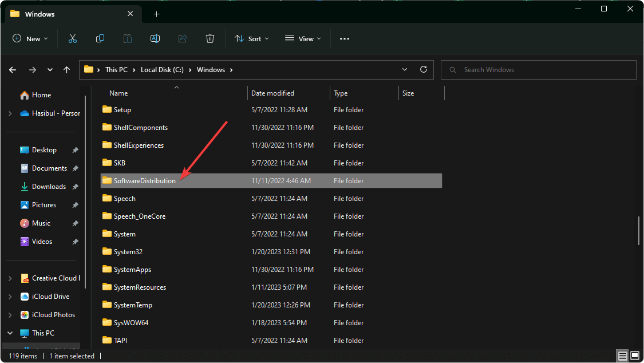Image resolution: width=644 pixels, height=363 pixels.
Task: Open recent locations dropdown arrow
Action: coord(50,70)
